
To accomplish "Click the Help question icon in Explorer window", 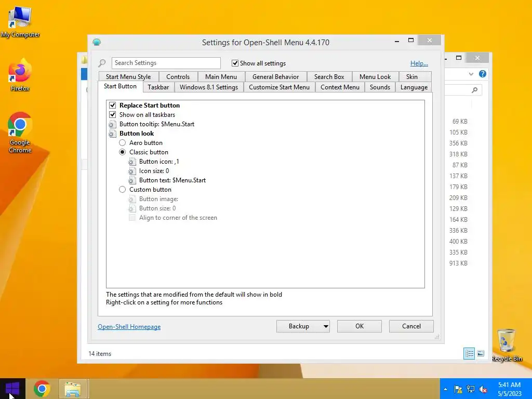I will click(x=482, y=74).
